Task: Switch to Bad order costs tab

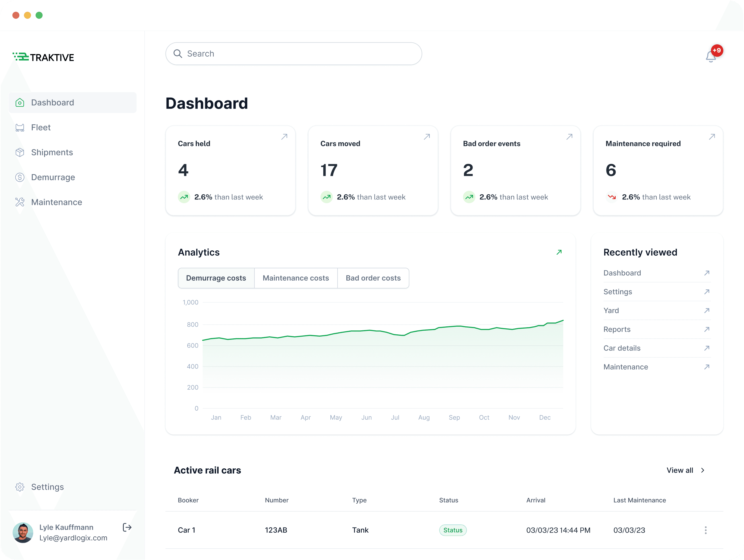Action: tap(373, 278)
